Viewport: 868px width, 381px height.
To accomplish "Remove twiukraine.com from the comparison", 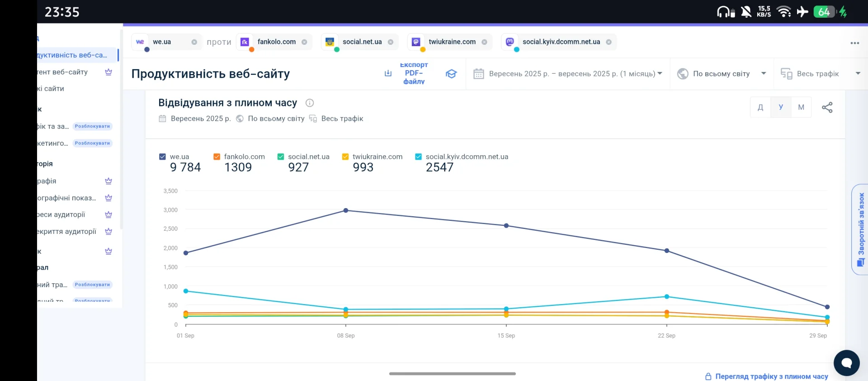I will (484, 42).
